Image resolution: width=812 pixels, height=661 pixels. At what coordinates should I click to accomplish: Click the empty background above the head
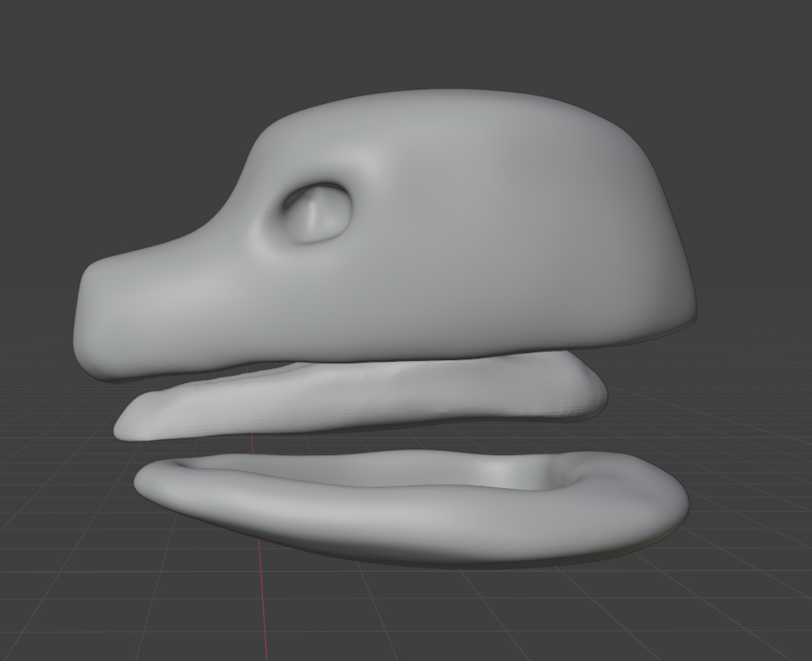coord(395,39)
